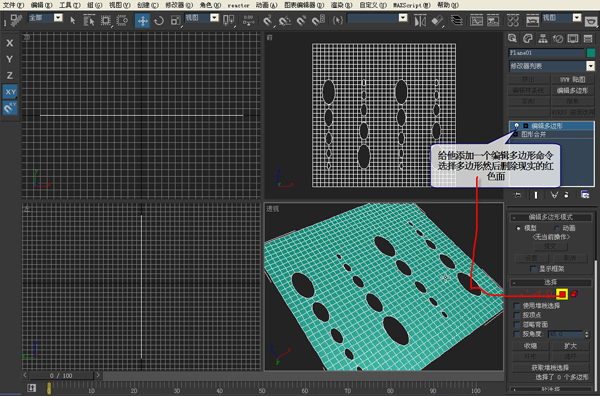The height and width of the screenshot is (396, 600).
Task: Open the reference coordinate system 视图 dropdown
Action: pyautogui.click(x=214, y=18)
